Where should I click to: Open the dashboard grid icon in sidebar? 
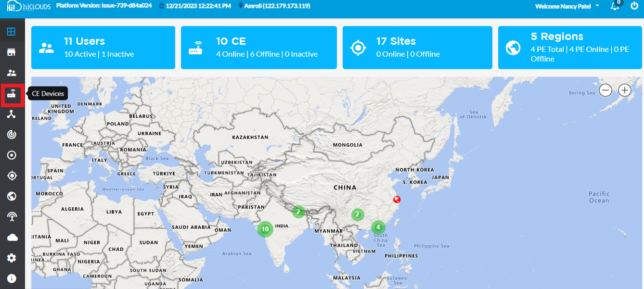(12, 32)
